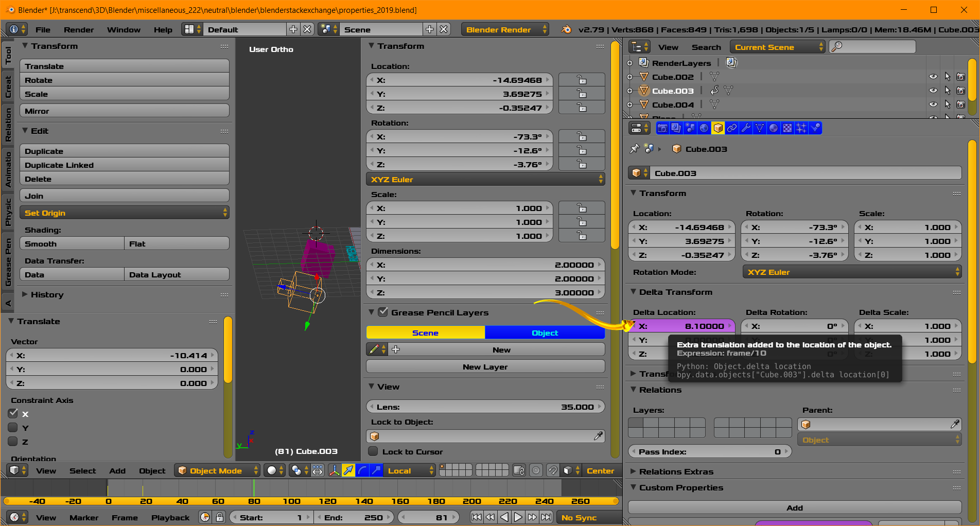Check the Y constraint axis

coord(13,427)
